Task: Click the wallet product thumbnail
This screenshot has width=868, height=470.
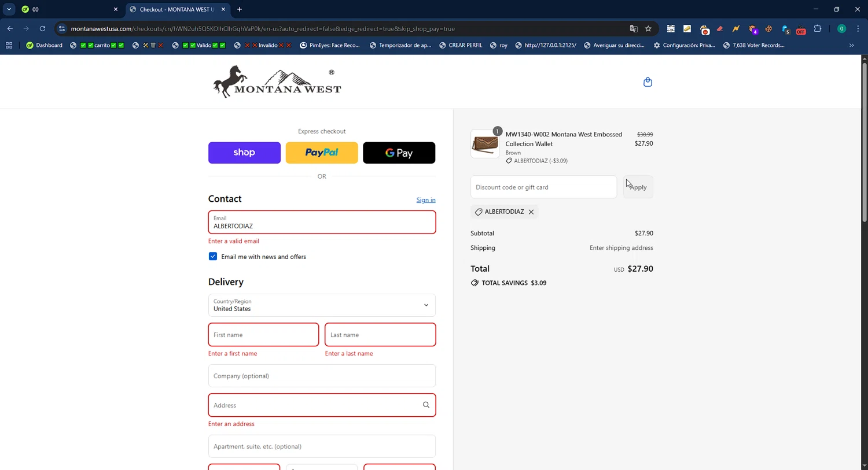Action: [x=485, y=144]
